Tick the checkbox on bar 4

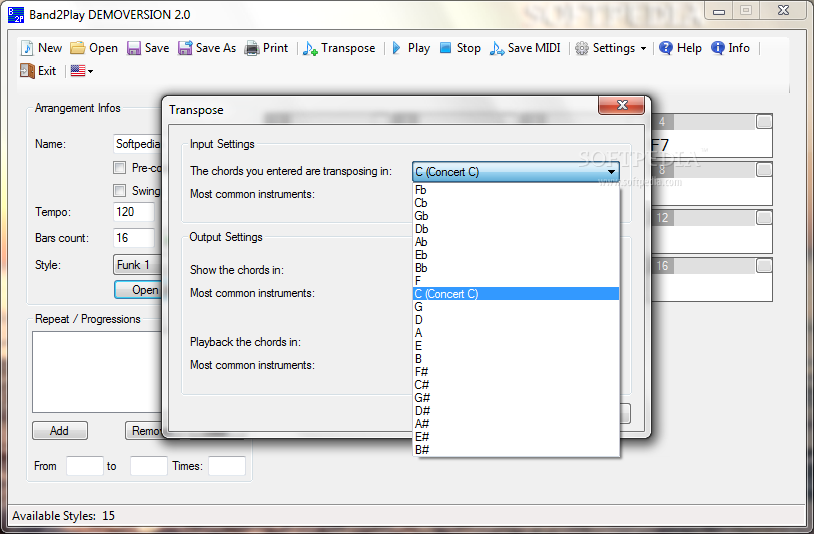[764, 122]
